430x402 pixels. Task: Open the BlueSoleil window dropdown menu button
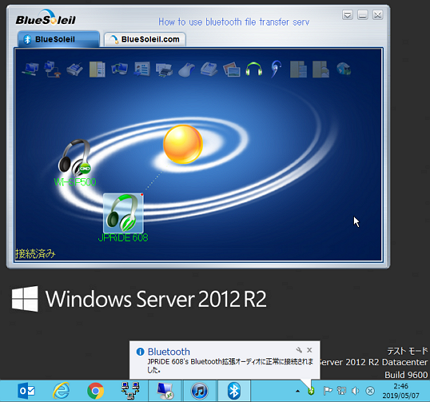point(347,15)
